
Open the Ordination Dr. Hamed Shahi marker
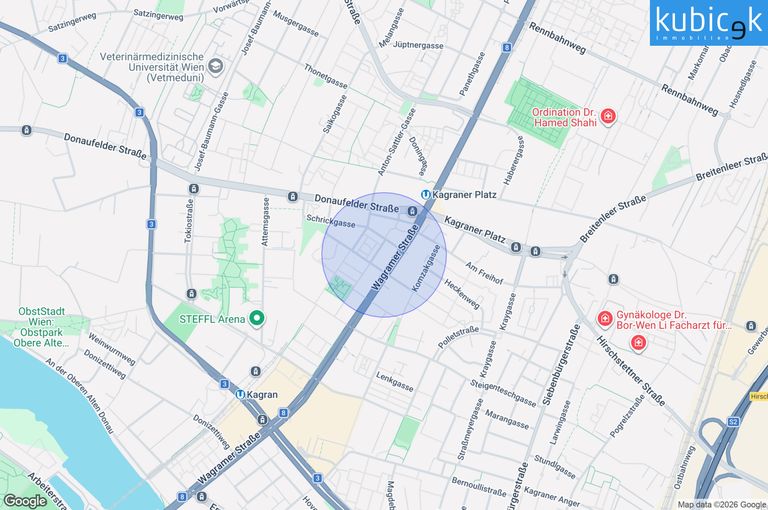pyautogui.click(x=608, y=118)
